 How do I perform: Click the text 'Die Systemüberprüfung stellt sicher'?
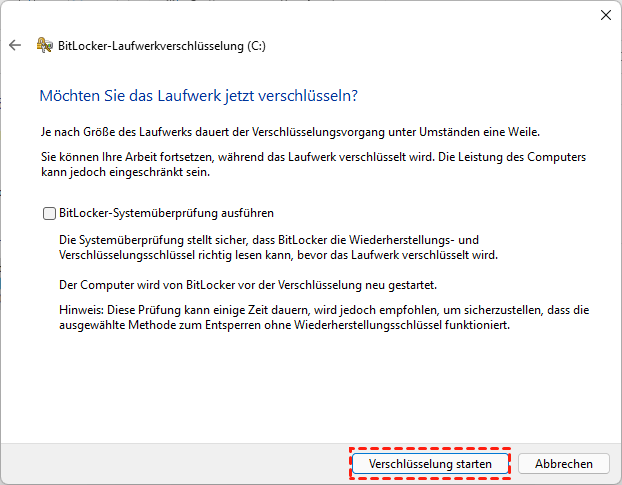click(x=278, y=247)
